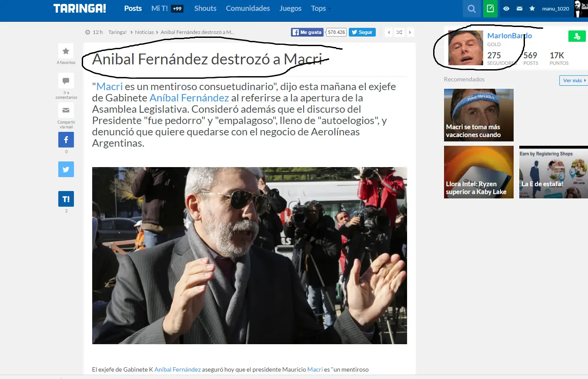
Task: Open MarlonBardo's profile link
Action: pos(509,36)
